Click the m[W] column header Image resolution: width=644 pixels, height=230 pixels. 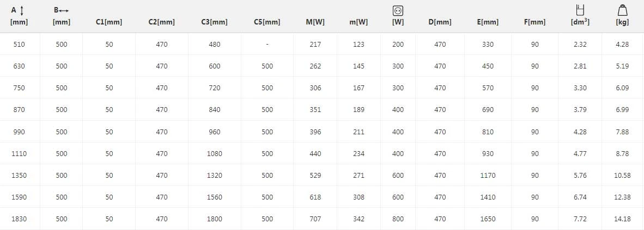point(359,22)
